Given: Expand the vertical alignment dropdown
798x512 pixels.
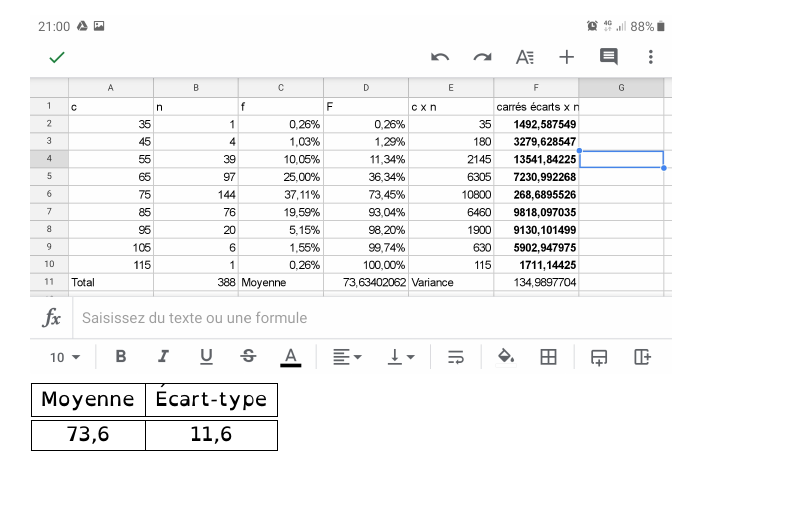Looking at the screenshot, I should [x=402, y=357].
